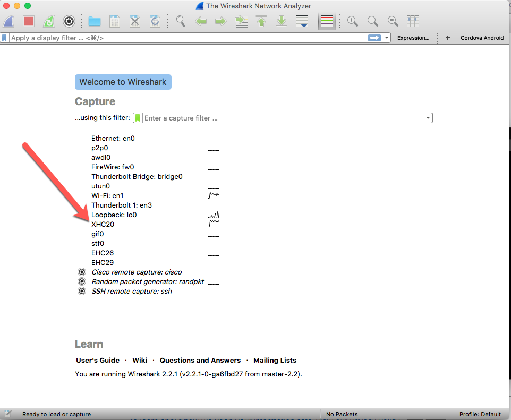Select the gif0 interface
511x420 pixels.
pos(97,234)
